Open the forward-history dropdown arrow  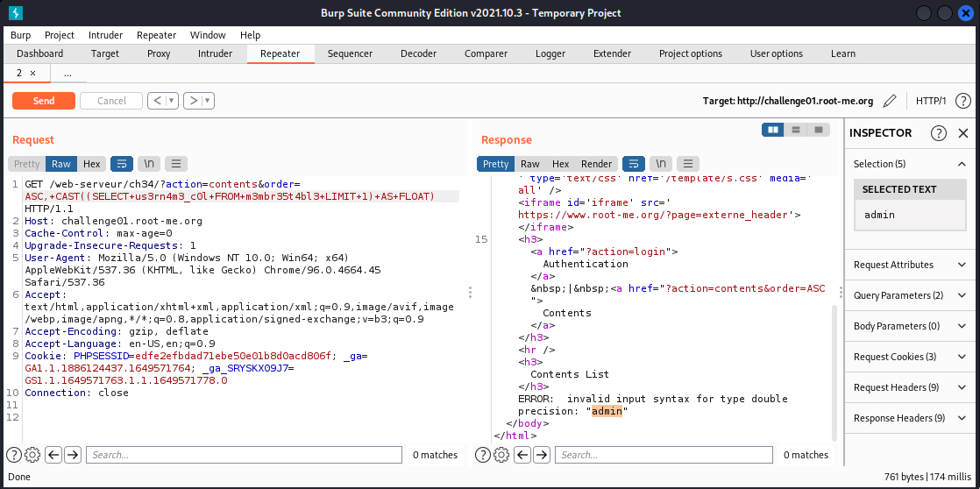[x=208, y=101]
